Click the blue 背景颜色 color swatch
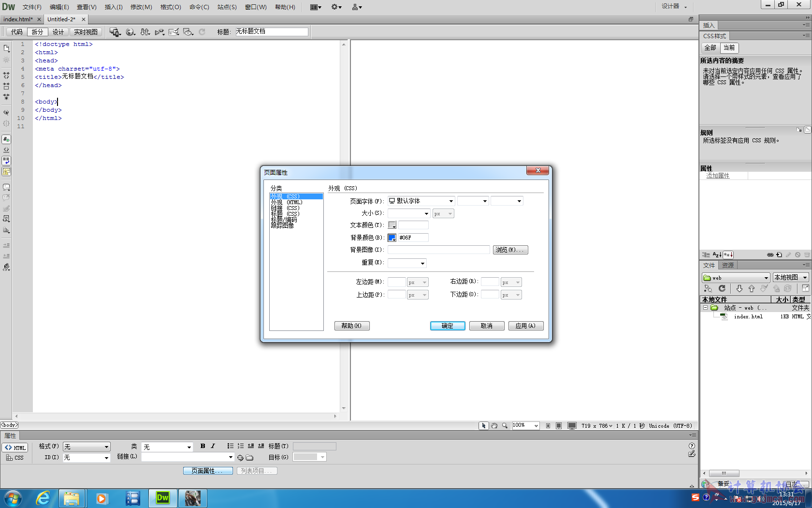The height and width of the screenshot is (508, 812). (x=392, y=238)
